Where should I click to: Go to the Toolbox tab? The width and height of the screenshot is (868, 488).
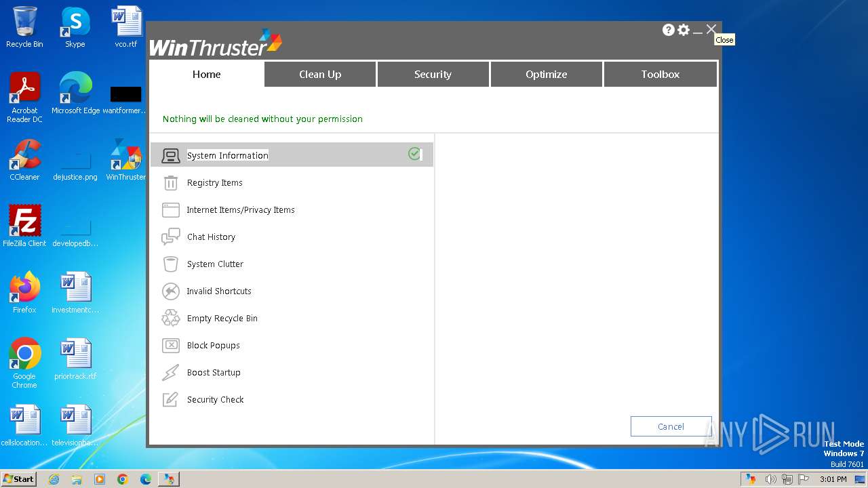point(660,75)
